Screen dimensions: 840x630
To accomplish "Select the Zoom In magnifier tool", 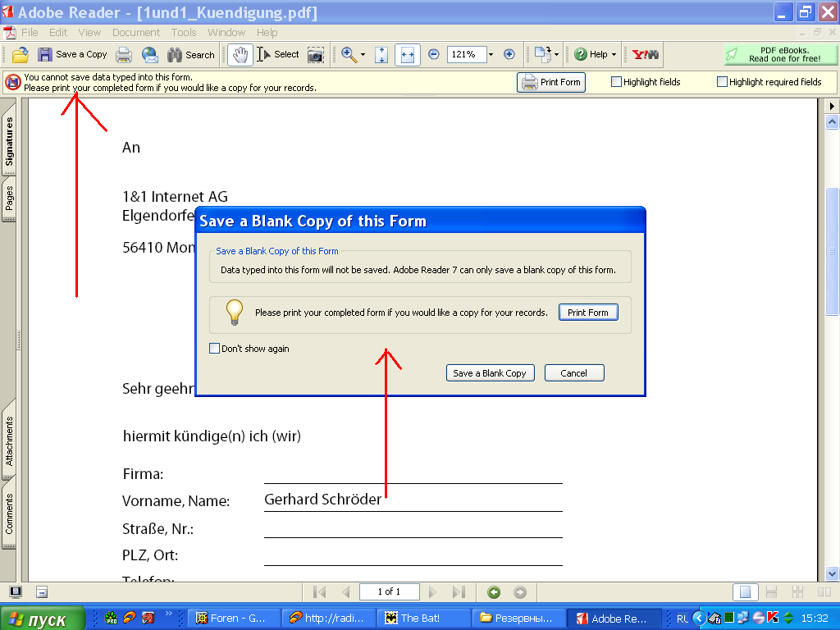I will pos(349,55).
